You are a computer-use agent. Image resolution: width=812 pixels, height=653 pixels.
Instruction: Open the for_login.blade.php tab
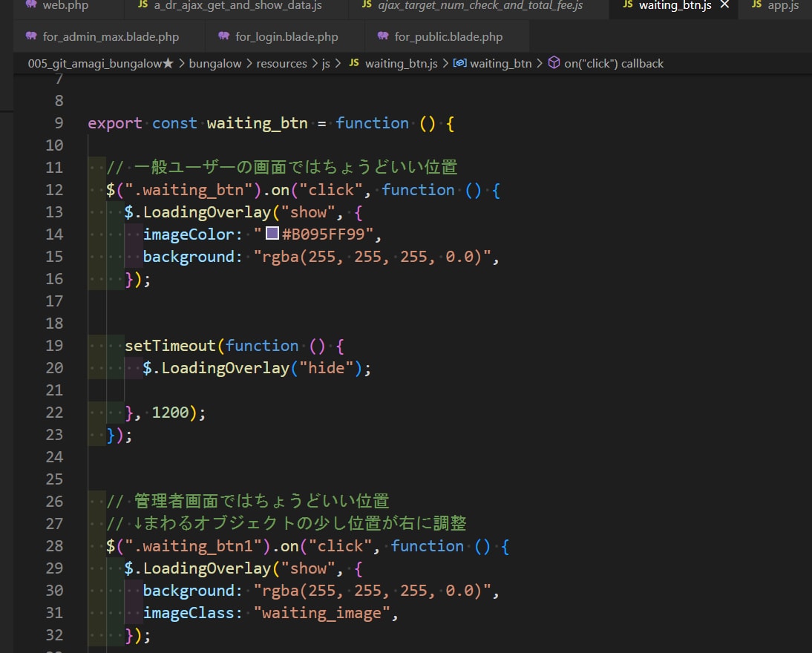(286, 37)
